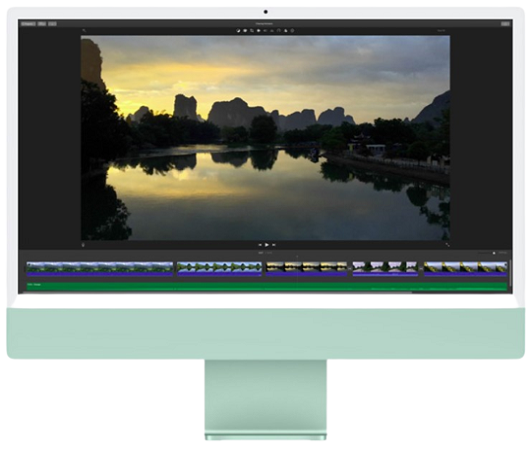Viewport: 530px width, 450px height.
Task: Open the Clip Information tool
Action: tap(292, 30)
